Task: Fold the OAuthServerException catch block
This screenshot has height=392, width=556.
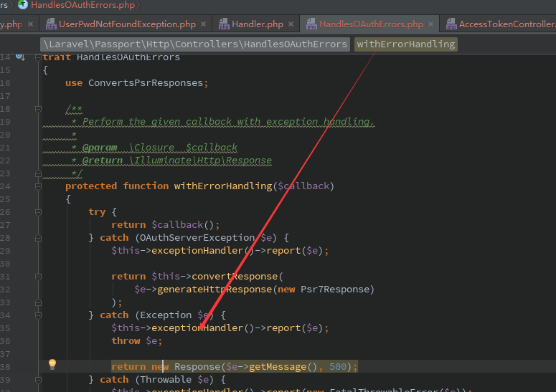Action: [x=38, y=239]
